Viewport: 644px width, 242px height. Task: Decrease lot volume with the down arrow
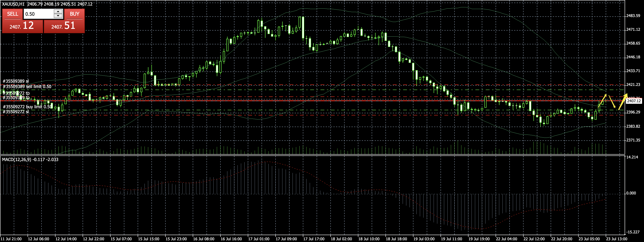coord(58,16)
